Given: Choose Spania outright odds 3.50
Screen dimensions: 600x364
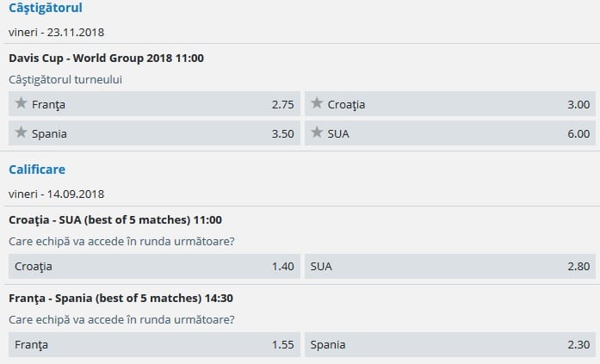Looking at the screenshot, I should 282,133.
